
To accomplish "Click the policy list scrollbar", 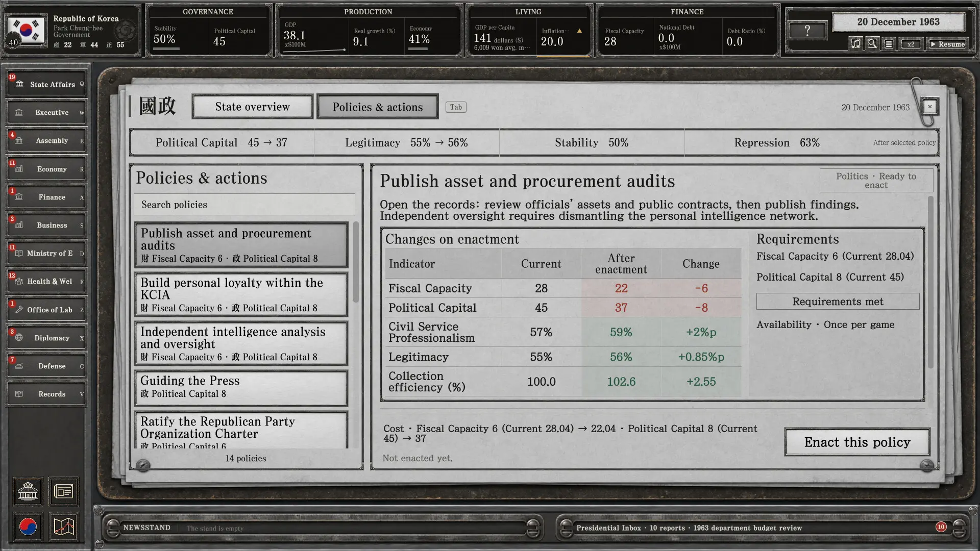I will tap(356, 262).
